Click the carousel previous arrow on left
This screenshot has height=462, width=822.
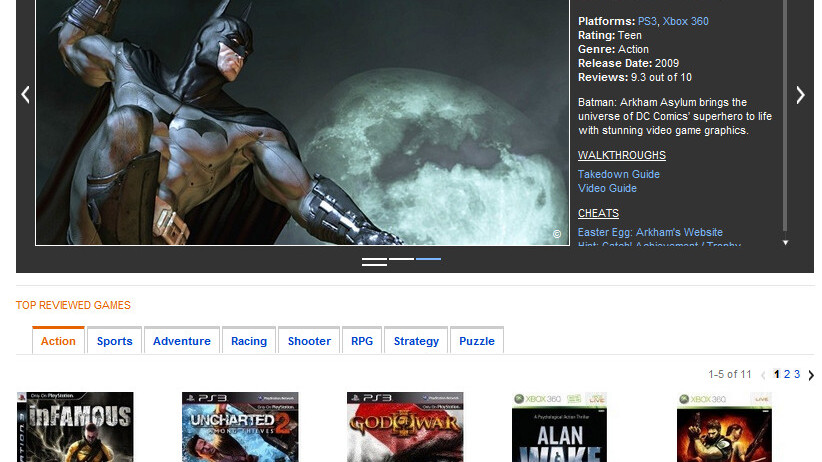(26, 95)
